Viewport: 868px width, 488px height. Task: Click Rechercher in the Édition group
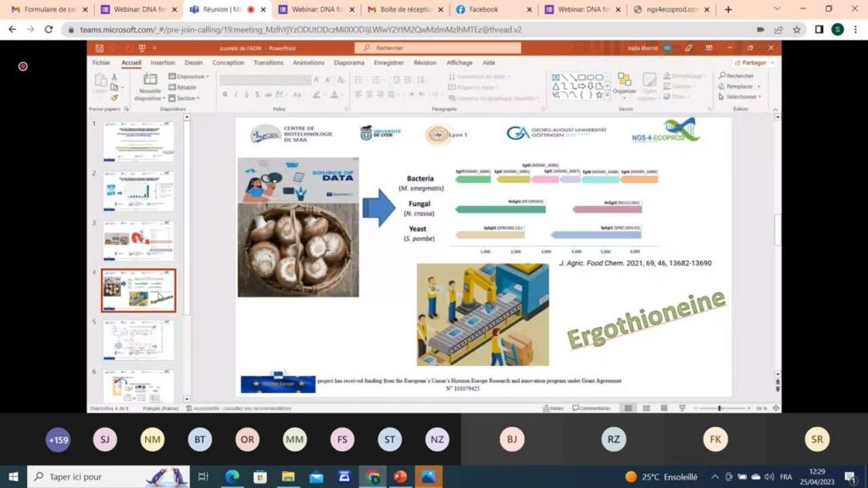[x=736, y=75]
